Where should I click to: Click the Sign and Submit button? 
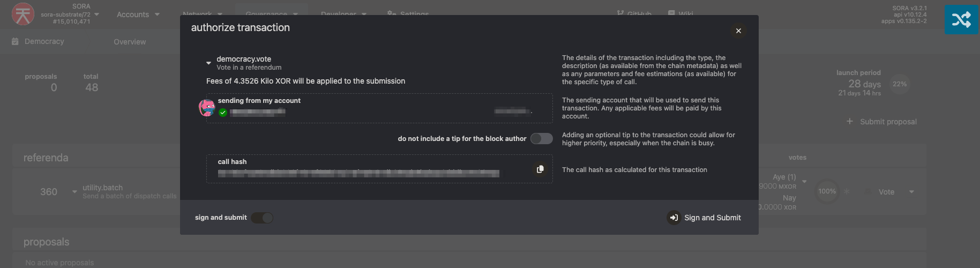tap(704, 218)
